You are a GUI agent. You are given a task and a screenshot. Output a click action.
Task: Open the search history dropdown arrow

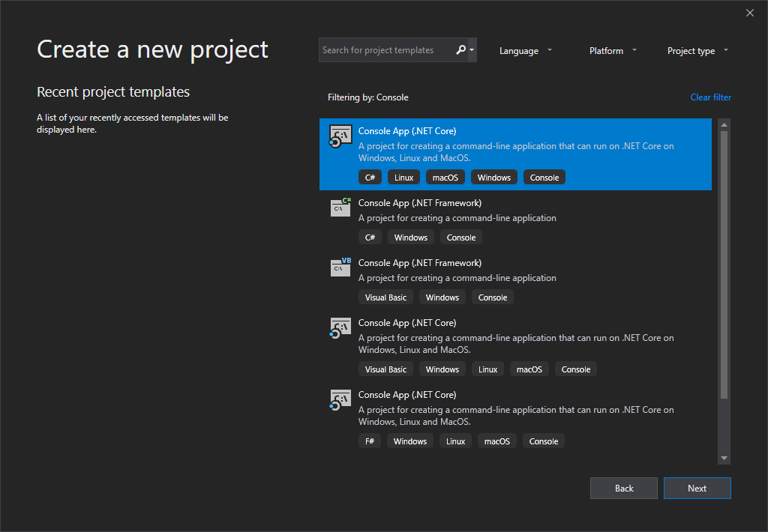tap(472, 50)
